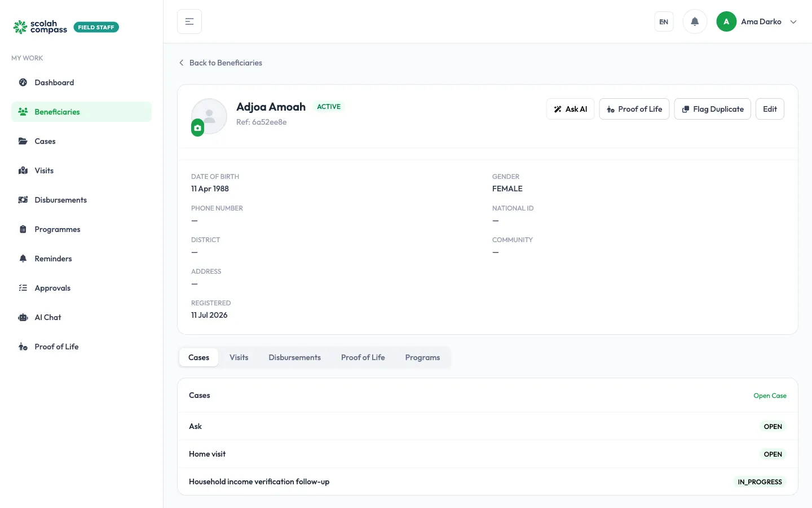Click the Edit beneficiary button
Screen dimensions: 812x508
(770, 109)
